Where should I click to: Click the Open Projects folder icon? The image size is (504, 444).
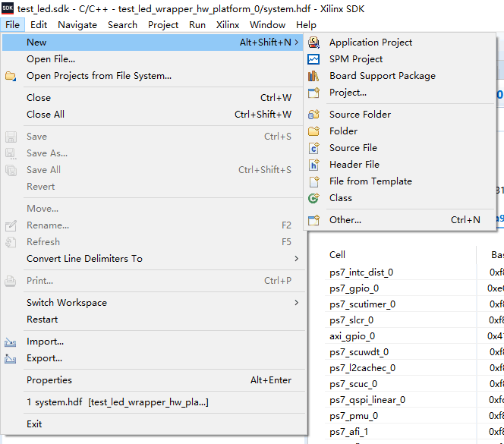tap(11, 76)
